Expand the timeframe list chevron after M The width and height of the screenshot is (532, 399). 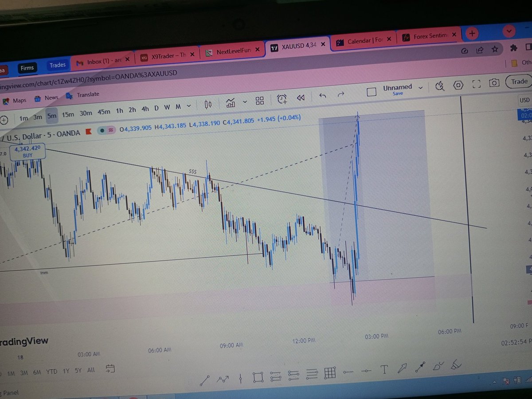pyautogui.click(x=189, y=106)
